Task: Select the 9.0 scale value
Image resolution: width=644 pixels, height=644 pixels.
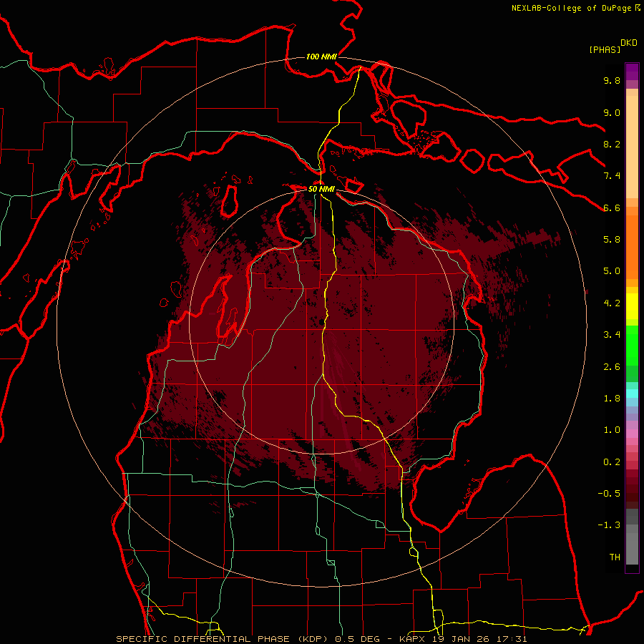Action: point(612,112)
